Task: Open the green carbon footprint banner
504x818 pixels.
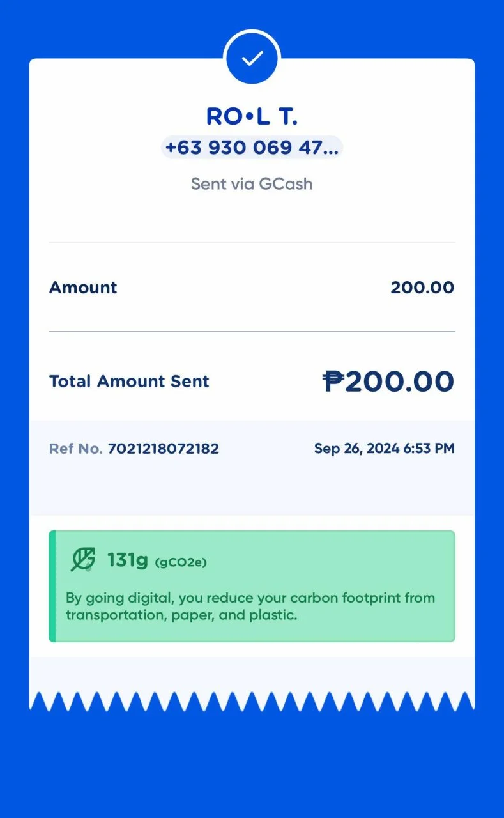Action: pyautogui.click(x=252, y=586)
